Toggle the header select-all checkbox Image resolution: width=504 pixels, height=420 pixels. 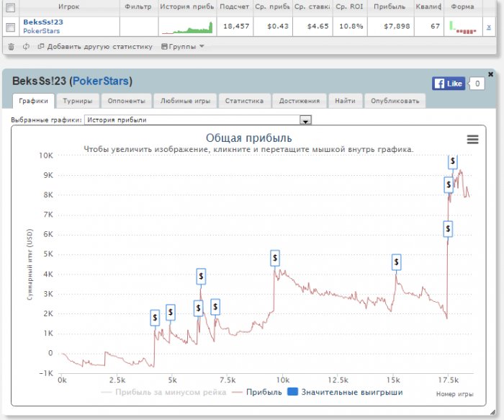(x=10, y=7)
